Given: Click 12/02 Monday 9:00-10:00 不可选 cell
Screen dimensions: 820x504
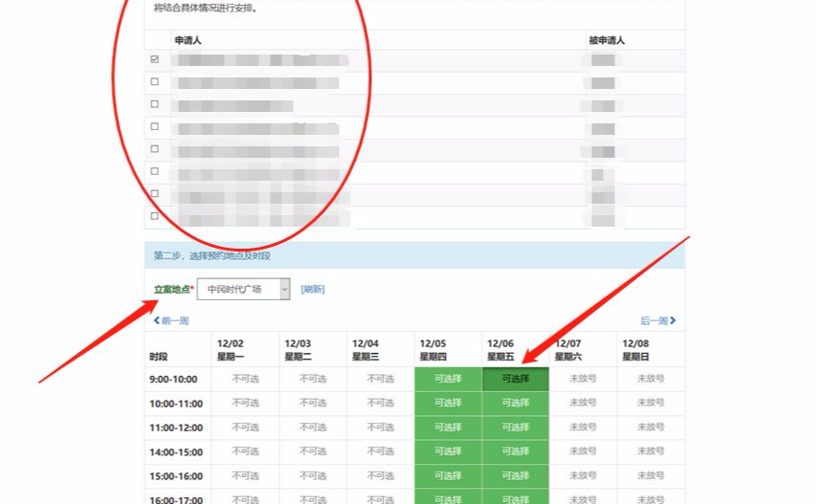Looking at the screenshot, I should click(x=246, y=379).
